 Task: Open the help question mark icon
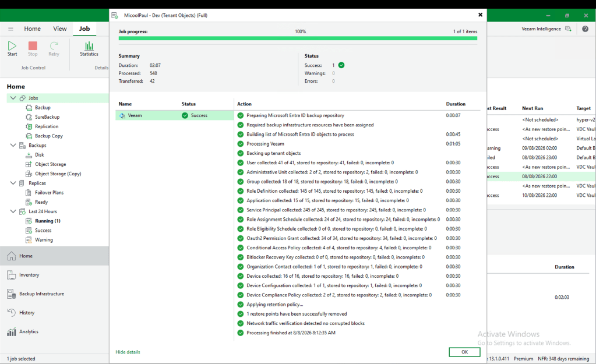585,29
